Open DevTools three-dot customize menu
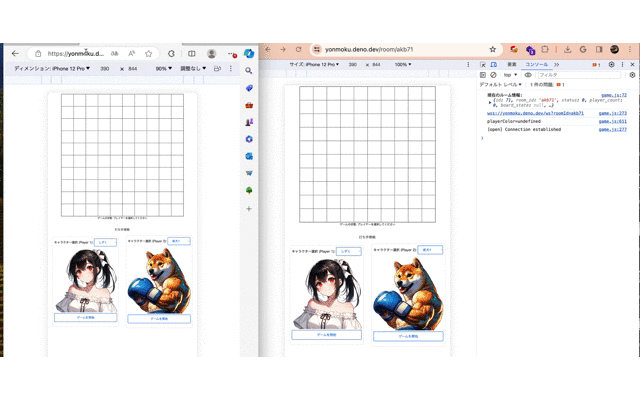The height and width of the screenshot is (400, 640). (x=622, y=64)
